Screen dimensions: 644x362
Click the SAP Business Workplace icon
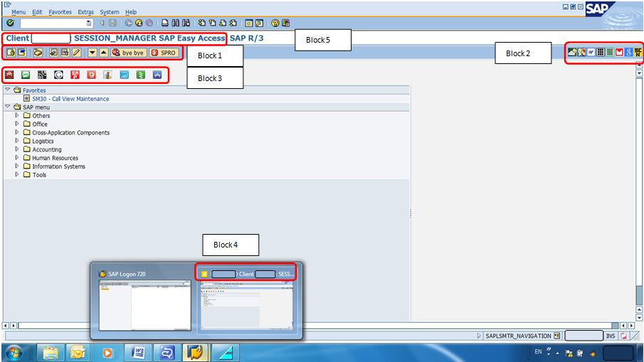pyautogui.click(x=38, y=53)
